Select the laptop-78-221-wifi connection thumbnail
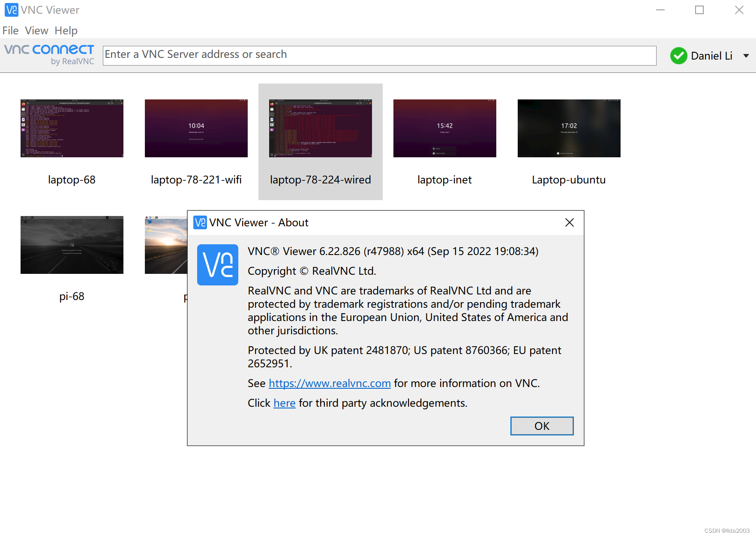This screenshot has height=537, width=756. click(196, 128)
